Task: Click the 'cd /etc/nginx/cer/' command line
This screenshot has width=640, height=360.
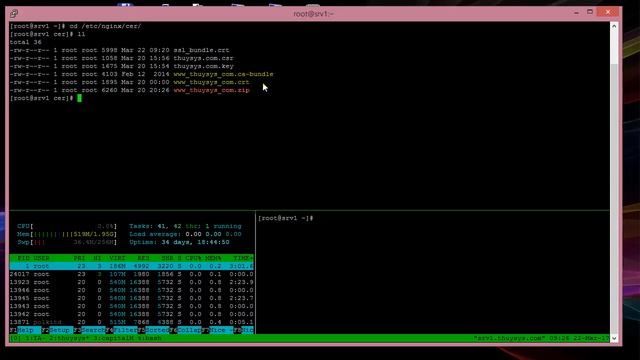Action: (x=76, y=26)
